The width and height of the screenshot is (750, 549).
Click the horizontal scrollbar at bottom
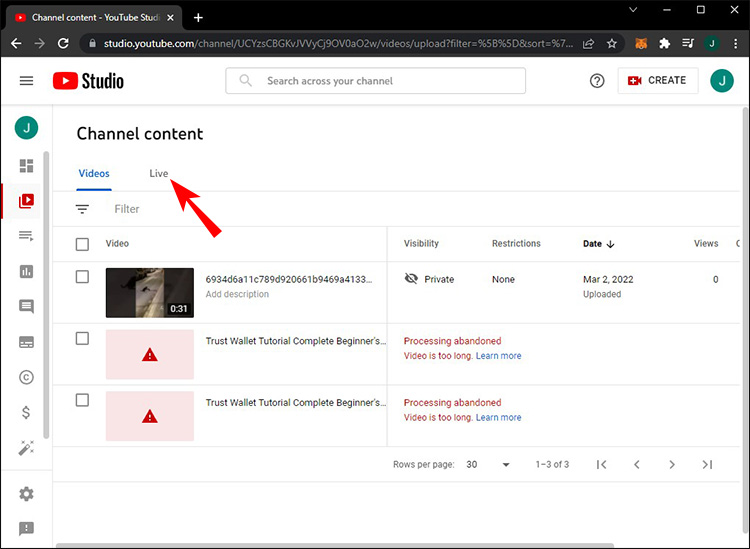click(335, 546)
